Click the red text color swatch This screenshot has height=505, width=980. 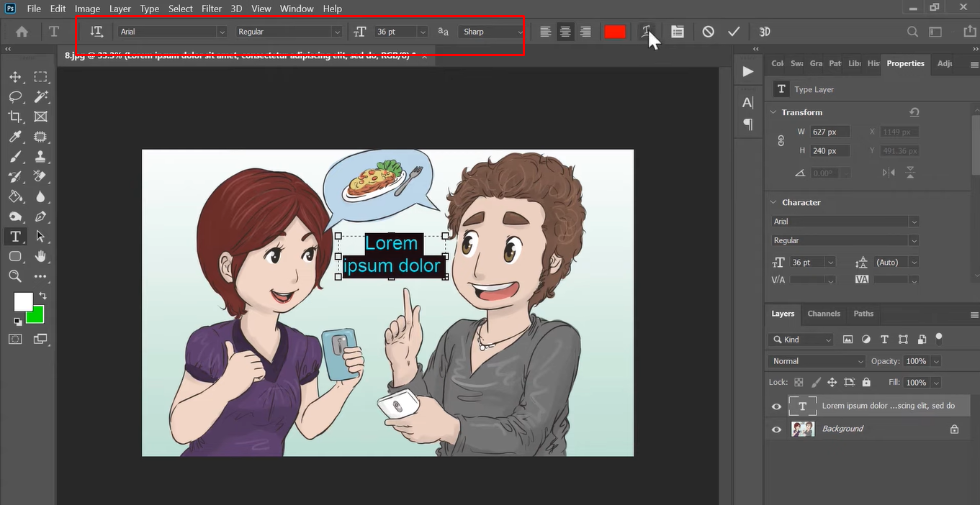point(615,32)
